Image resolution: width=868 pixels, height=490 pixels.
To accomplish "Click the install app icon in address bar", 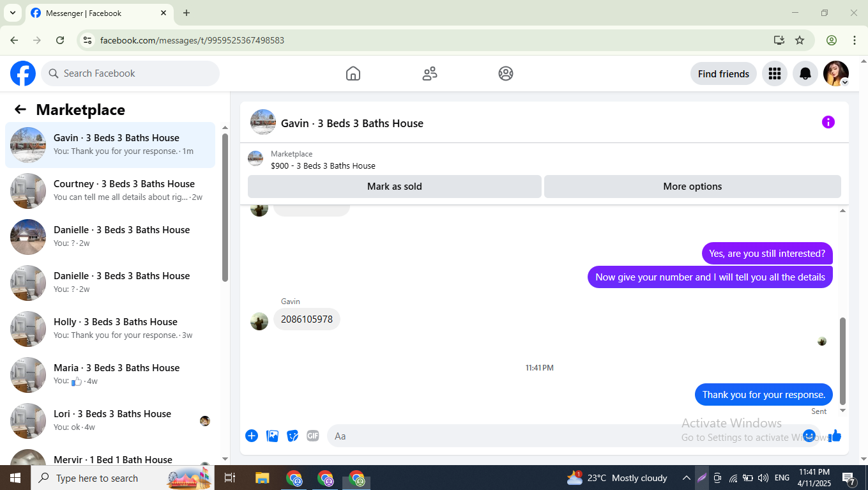I will (779, 40).
